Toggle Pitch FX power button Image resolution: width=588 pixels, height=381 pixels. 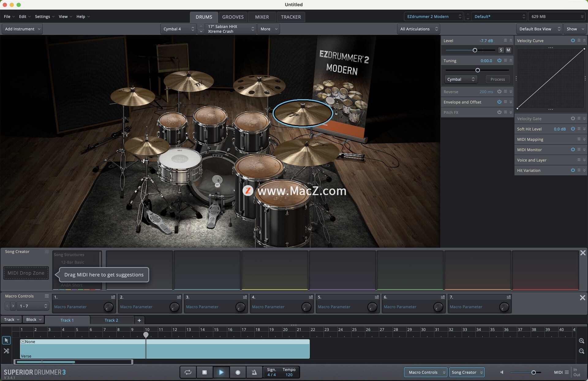(499, 112)
